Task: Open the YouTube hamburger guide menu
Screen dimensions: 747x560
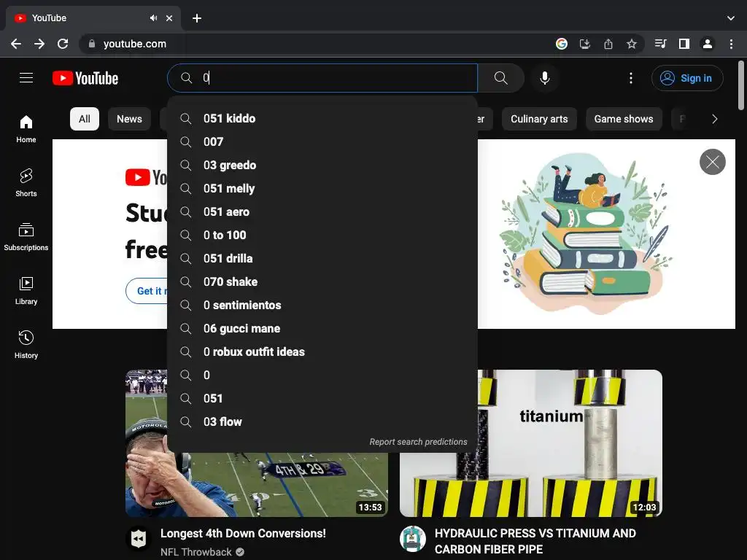Action: [x=26, y=77]
